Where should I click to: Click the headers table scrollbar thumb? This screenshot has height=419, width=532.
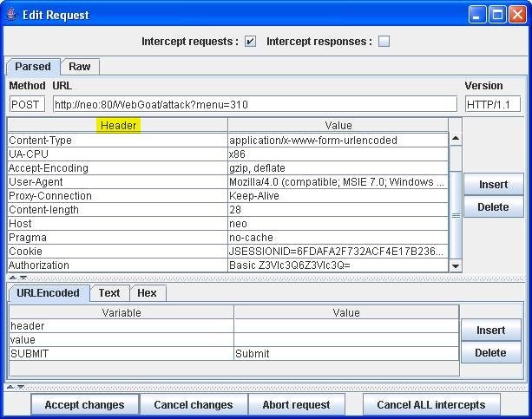coord(456,215)
